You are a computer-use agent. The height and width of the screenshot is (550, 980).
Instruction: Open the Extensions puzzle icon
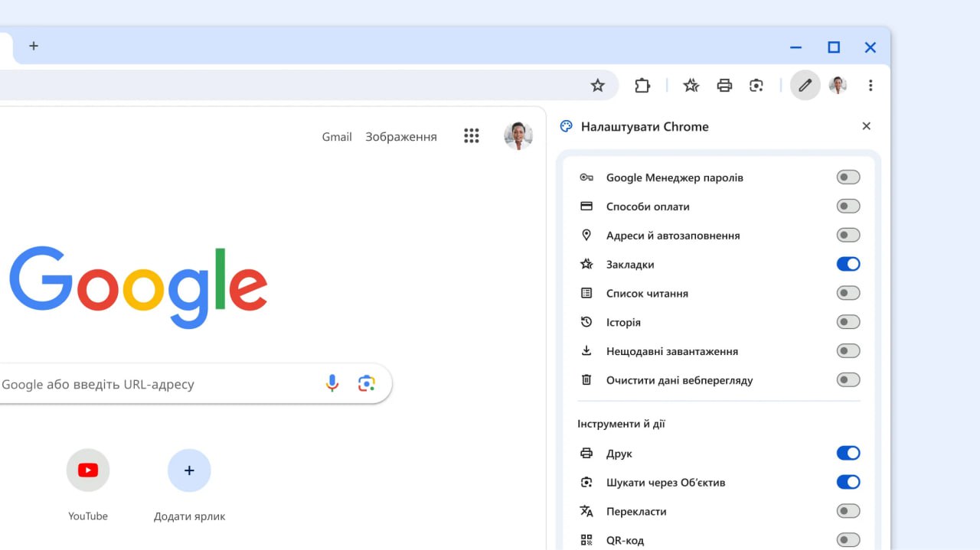(642, 86)
